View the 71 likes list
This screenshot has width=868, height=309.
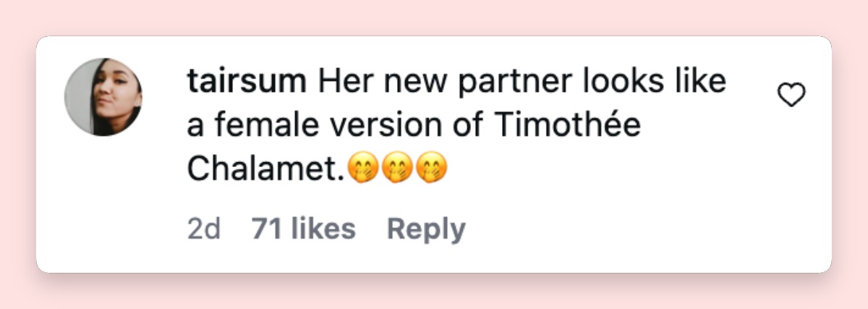tap(303, 229)
